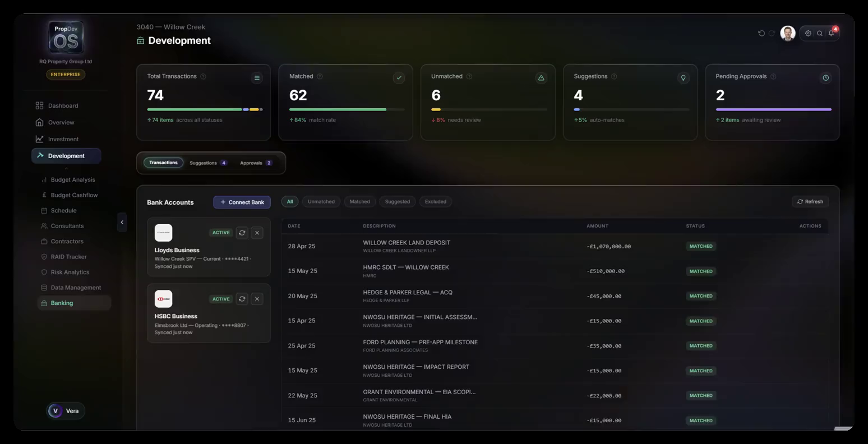Viewport: 868px width, 444px height.
Task: Click info icon next to Suggestions
Action: click(614, 76)
